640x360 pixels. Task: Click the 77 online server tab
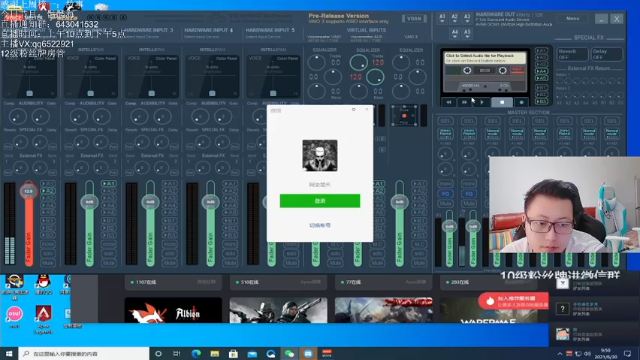coord(384,282)
